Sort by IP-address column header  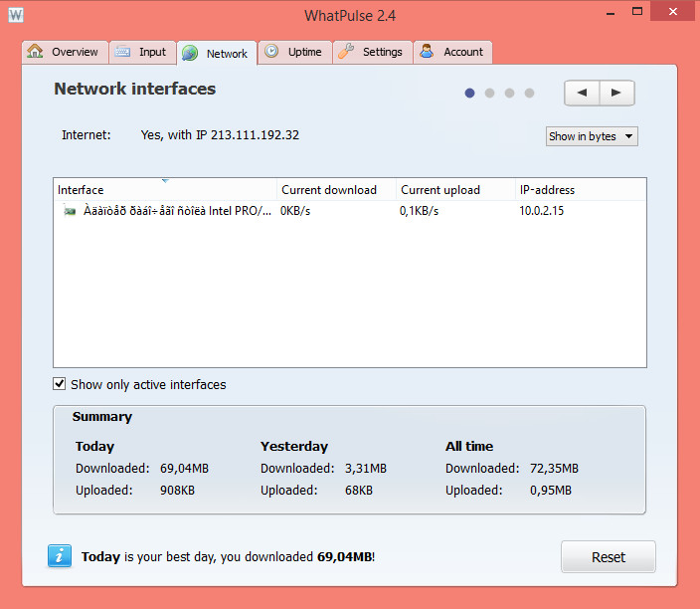coord(581,190)
